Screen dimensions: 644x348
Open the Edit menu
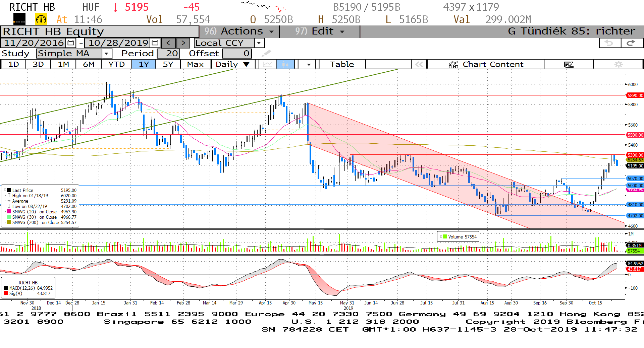320,31
